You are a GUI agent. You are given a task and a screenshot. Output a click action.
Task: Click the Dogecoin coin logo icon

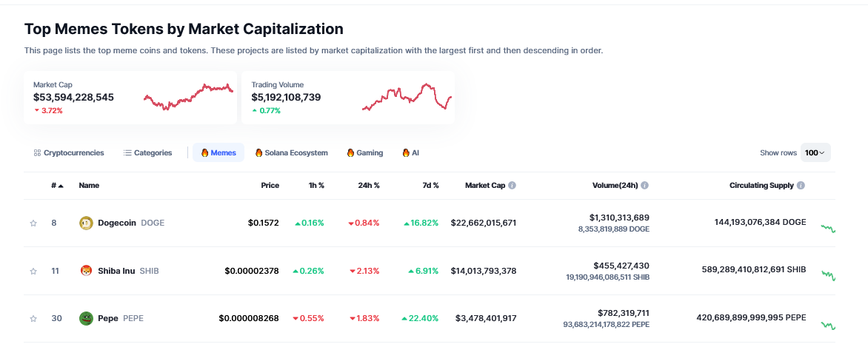86,223
